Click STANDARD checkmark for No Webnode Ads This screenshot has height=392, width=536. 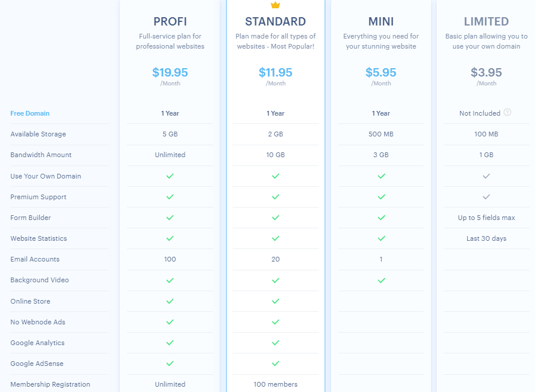[275, 322]
